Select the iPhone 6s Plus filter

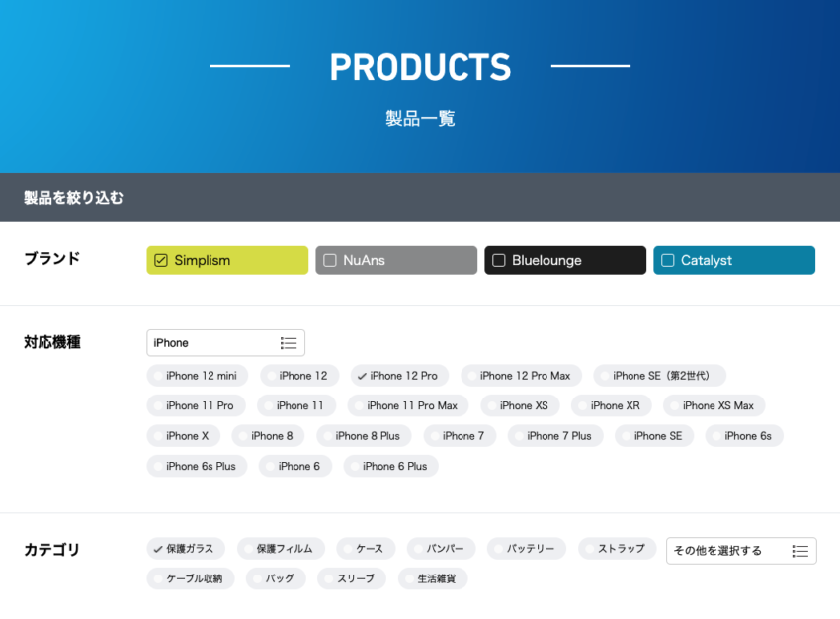197,466
